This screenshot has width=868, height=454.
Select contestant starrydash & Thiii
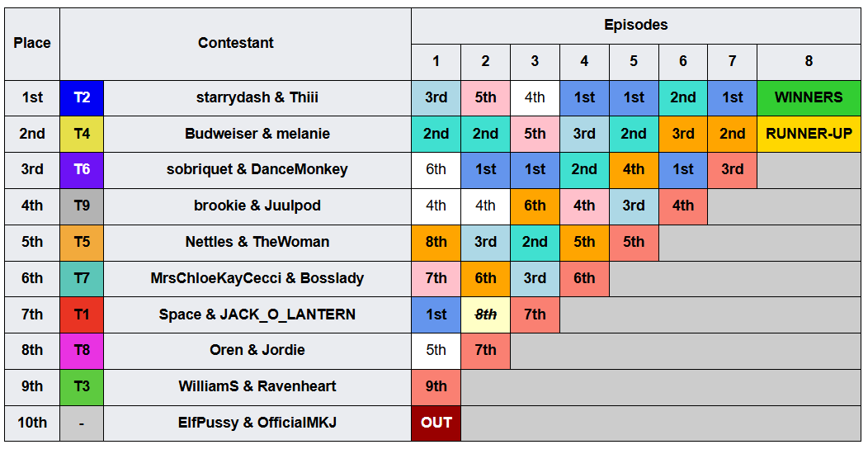(257, 98)
